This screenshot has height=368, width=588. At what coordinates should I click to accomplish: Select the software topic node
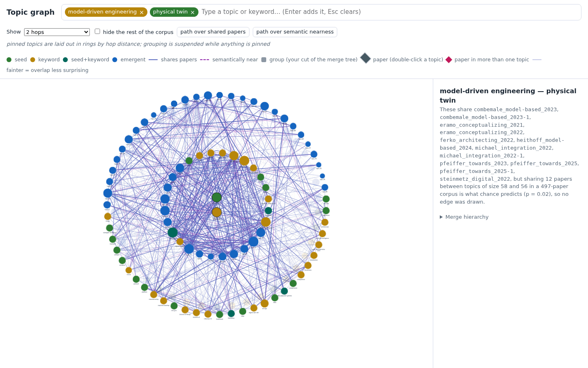tap(117, 250)
